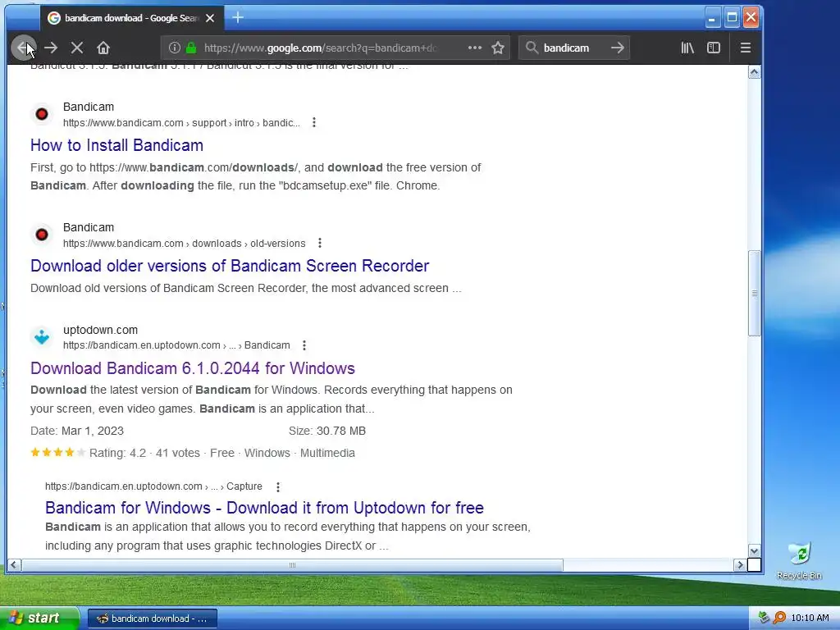This screenshot has height=630, width=840.
Task: Open 'Download Bandicam 6.1.0.2044 for Windows' link
Action: click(193, 368)
